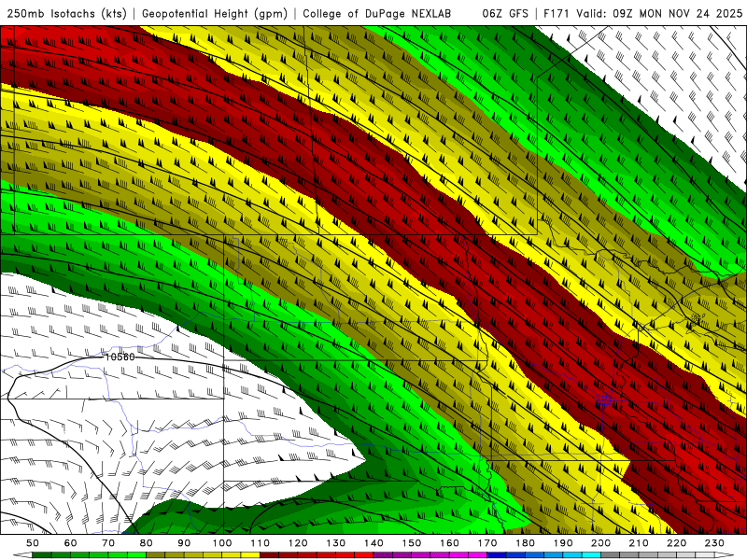Click the '250mb Isotachs (kts)' title text
The height and width of the screenshot is (560, 747).
click(x=67, y=13)
